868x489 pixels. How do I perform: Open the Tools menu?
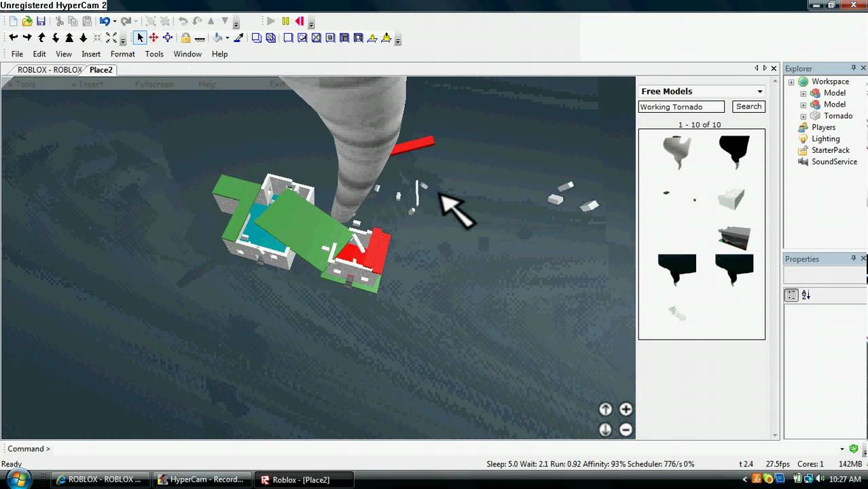[154, 54]
